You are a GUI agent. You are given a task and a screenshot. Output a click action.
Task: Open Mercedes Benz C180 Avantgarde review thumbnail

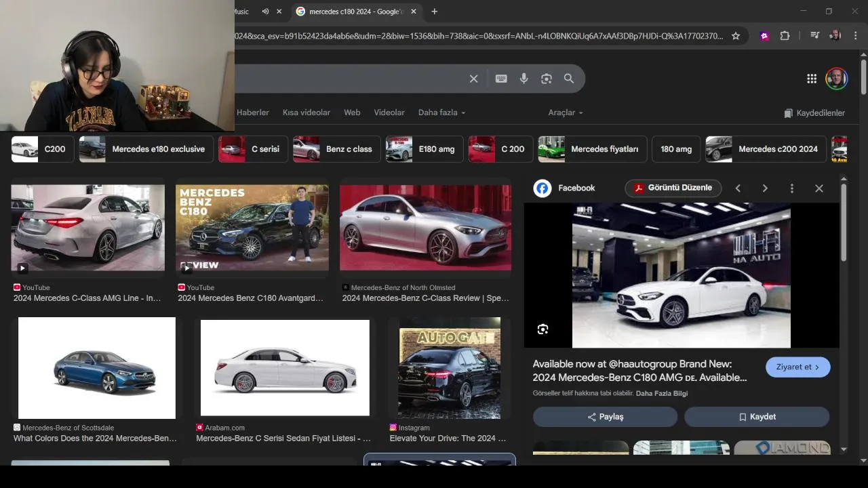(252, 228)
